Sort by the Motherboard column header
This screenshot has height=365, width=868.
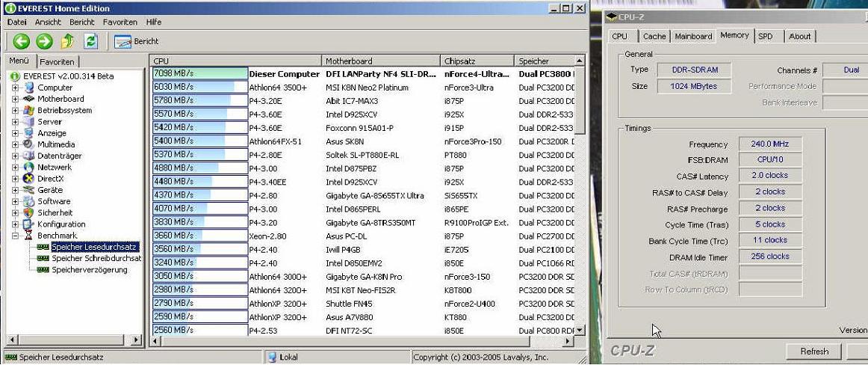pos(381,61)
